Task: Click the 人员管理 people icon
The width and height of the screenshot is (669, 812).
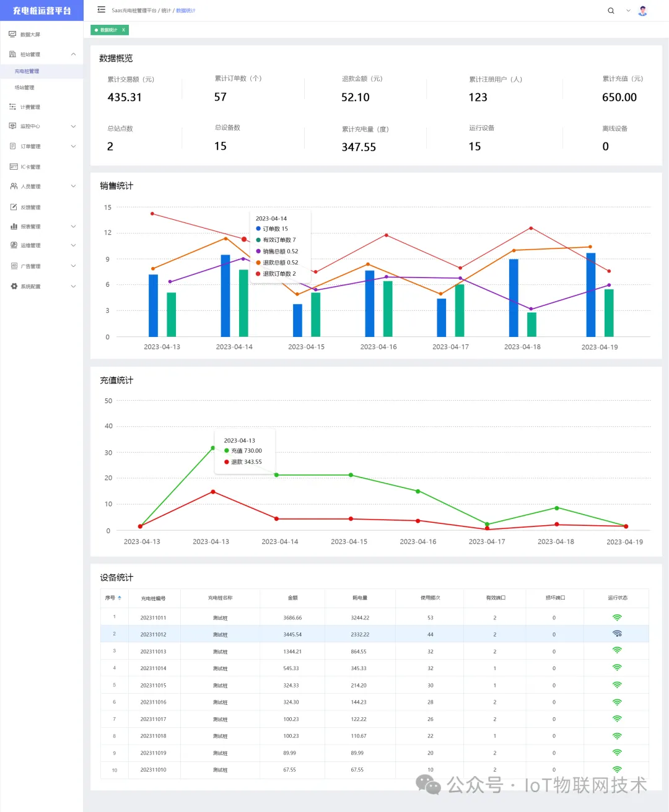Action: (14, 186)
